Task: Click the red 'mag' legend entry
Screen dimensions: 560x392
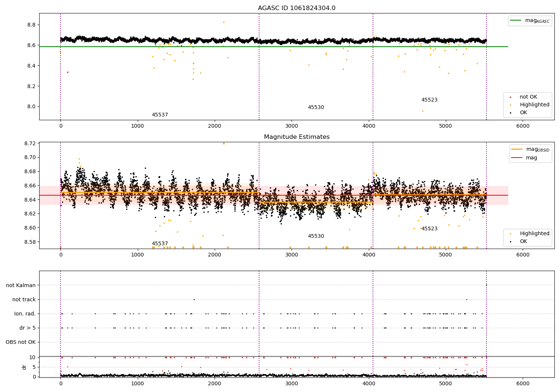Action: tap(525, 158)
